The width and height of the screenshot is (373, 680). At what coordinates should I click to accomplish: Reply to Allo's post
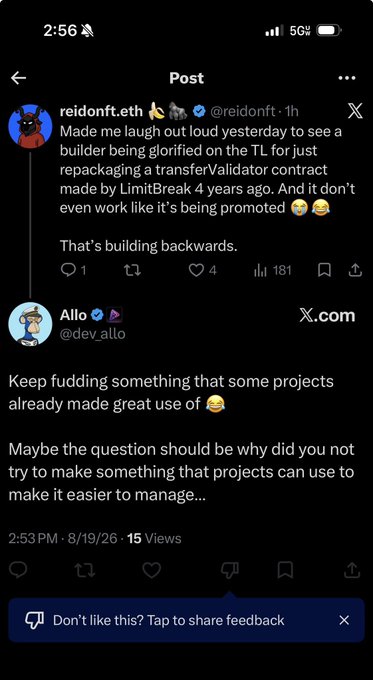point(18,570)
